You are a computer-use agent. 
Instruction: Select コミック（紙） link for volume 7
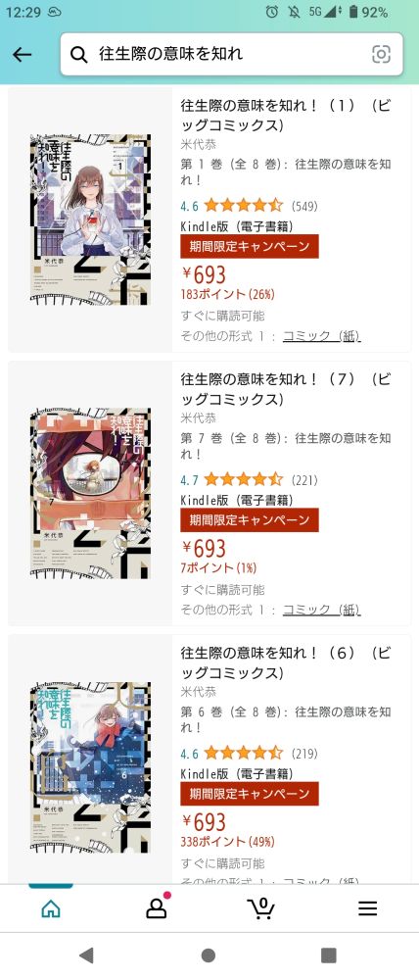(321, 610)
